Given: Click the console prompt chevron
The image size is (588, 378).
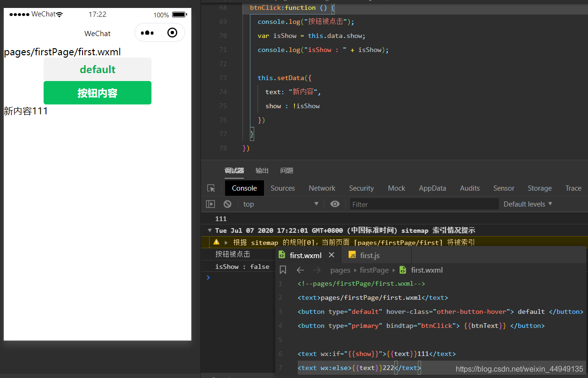Looking at the screenshot, I should (208, 277).
